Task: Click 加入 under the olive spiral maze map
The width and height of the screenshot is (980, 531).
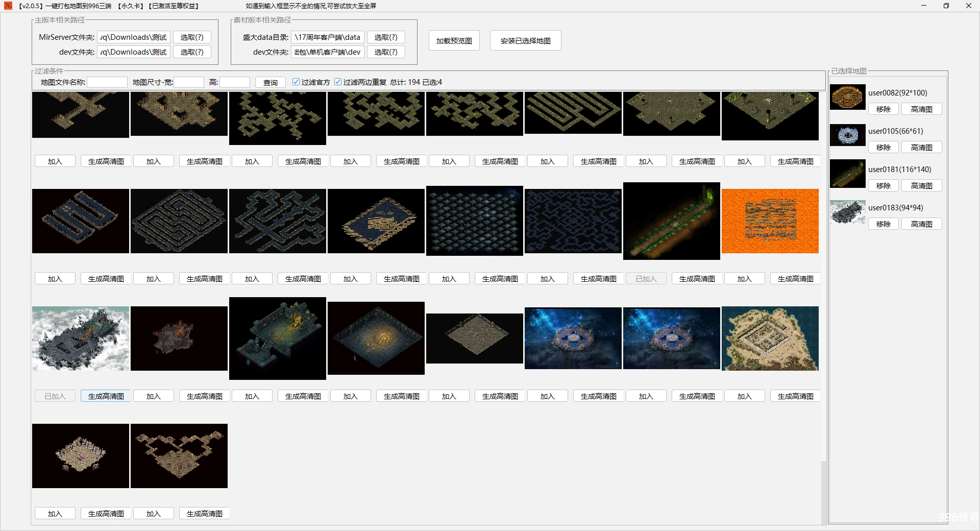Action: point(548,161)
